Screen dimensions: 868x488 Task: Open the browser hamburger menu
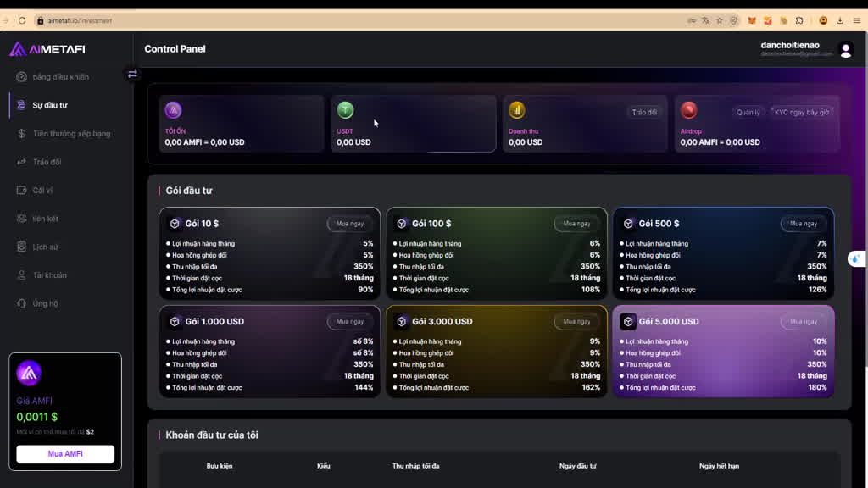[x=857, y=20]
